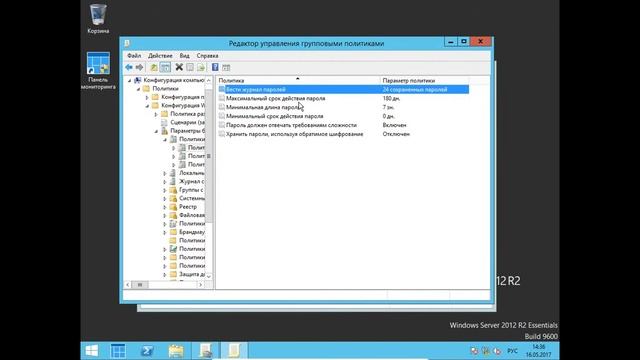
Task: Select Файловая tree item
Action: tap(192, 215)
